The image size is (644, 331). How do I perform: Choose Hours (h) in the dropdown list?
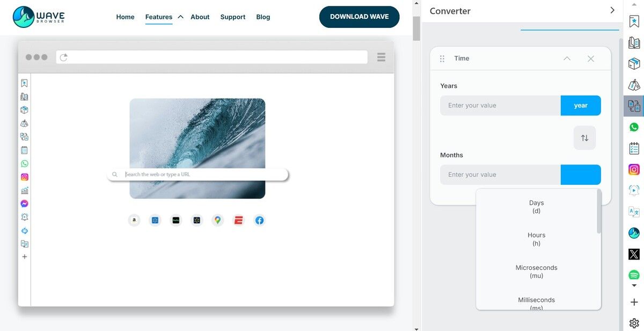coord(536,239)
